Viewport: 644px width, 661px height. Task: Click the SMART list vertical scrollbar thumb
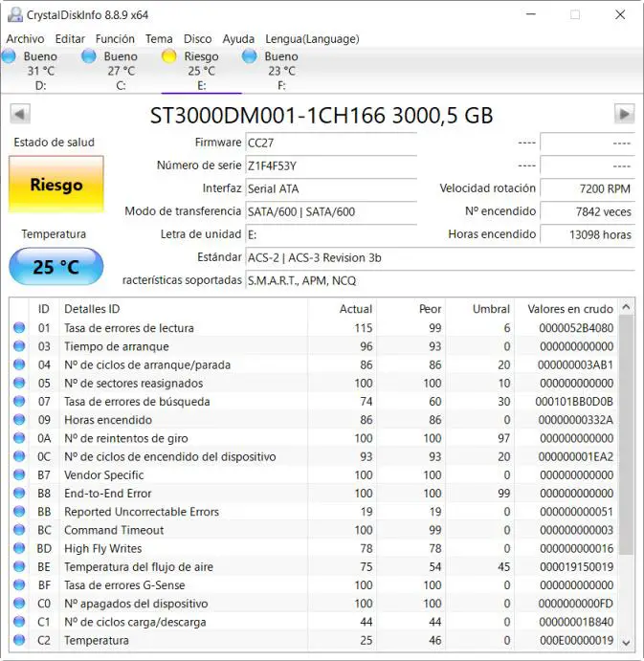point(626,434)
